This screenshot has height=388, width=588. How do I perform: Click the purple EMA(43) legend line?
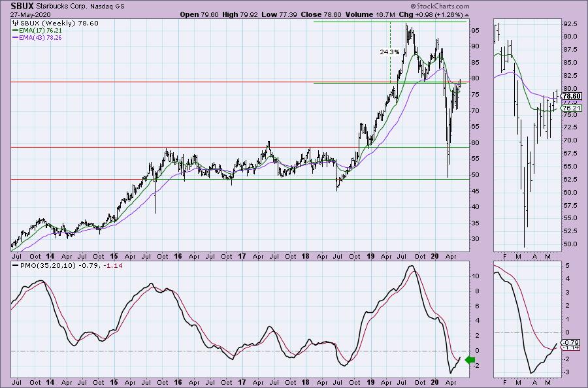[16, 38]
